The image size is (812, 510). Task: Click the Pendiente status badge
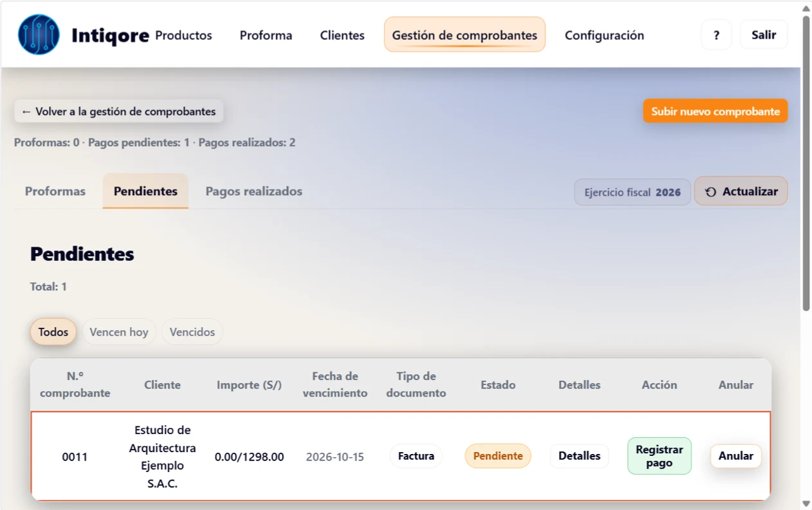click(x=498, y=456)
